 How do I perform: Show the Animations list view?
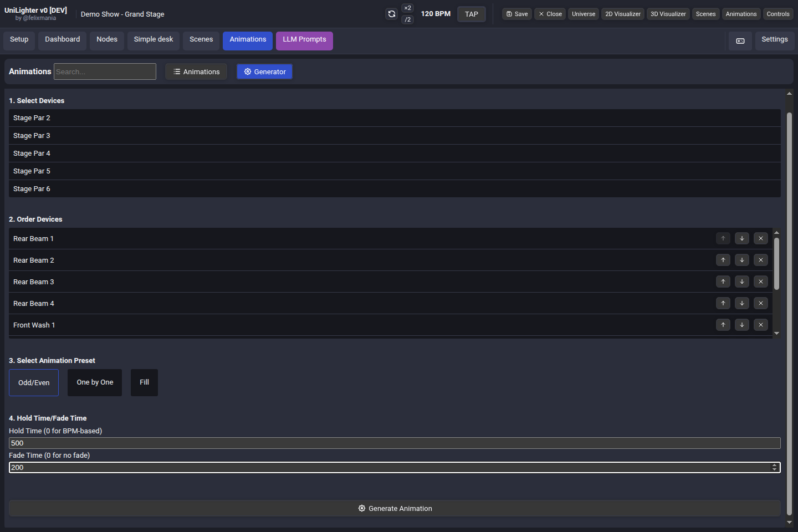click(x=196, y=71)
